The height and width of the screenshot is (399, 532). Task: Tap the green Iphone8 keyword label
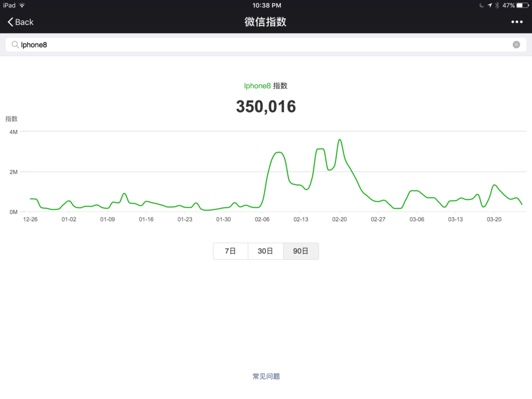pyautogui.click(x=257, y=86)
